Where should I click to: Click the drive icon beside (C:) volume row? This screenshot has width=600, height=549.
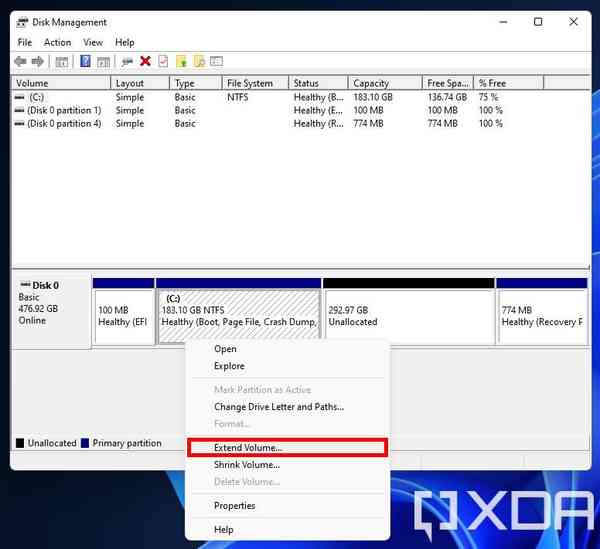[20, 97]
